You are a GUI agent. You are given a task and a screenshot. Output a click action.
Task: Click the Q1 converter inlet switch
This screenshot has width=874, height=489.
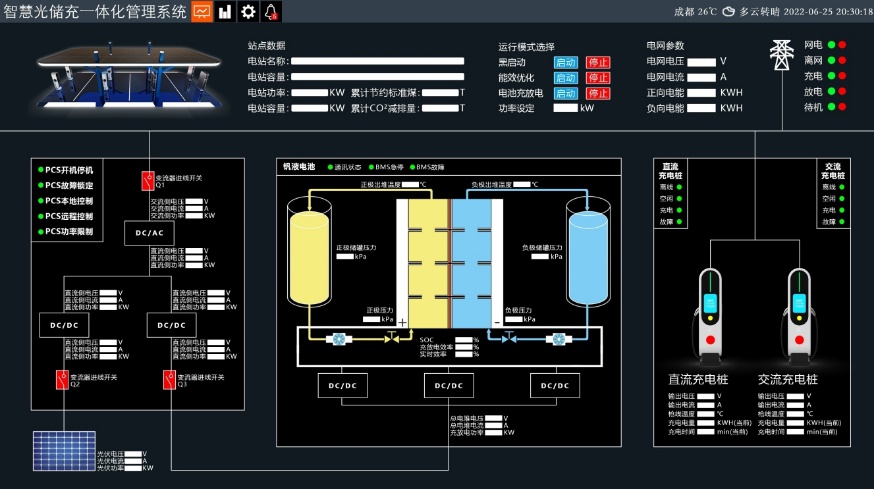click(146, 180)
